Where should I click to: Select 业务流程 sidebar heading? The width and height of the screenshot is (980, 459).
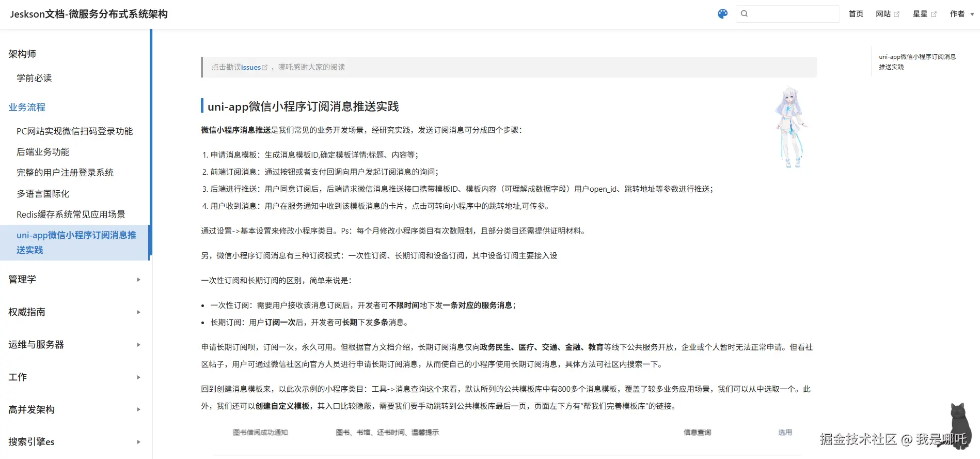point(27,107)
